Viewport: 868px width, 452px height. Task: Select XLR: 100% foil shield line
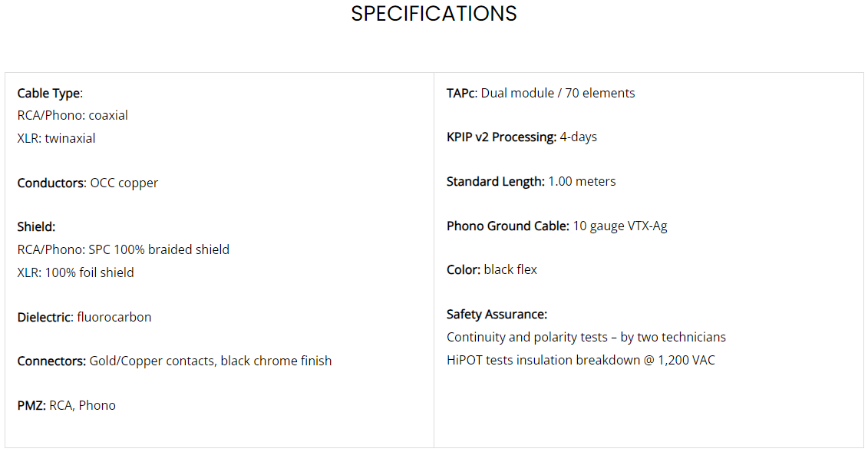[76, 272]
